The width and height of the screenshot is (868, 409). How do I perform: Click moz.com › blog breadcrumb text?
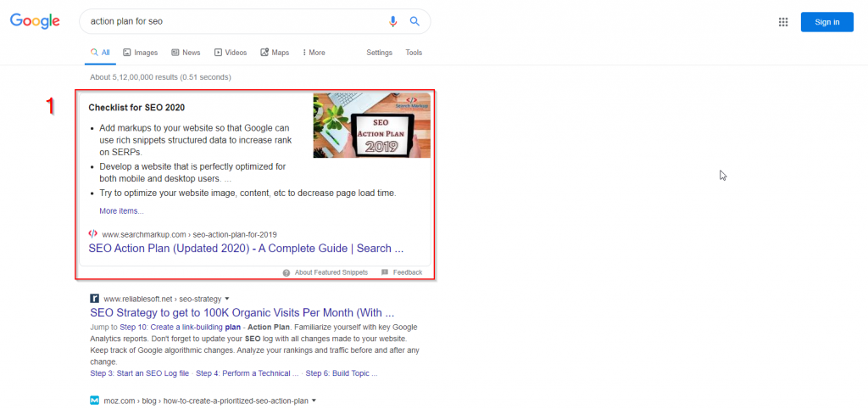point(207,401)
